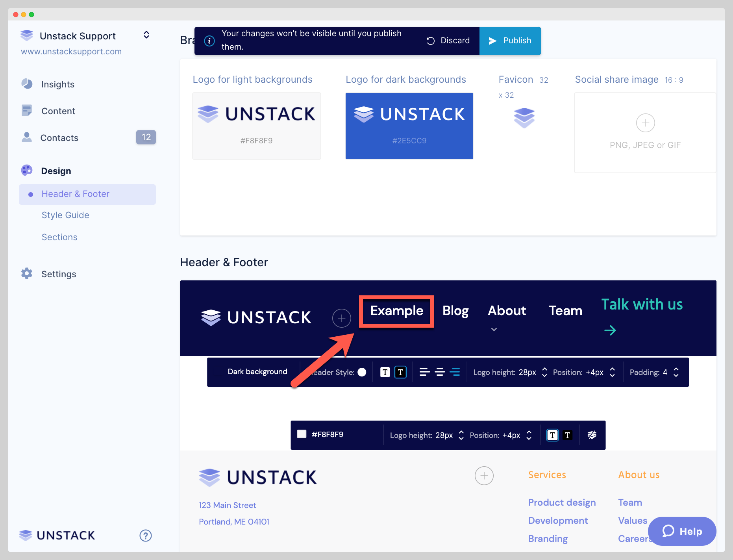Screen dimensions: 733x560
Task: Toggle dark text style in footer toolbar
Action: pyautogui.click(x=567, y=435)
